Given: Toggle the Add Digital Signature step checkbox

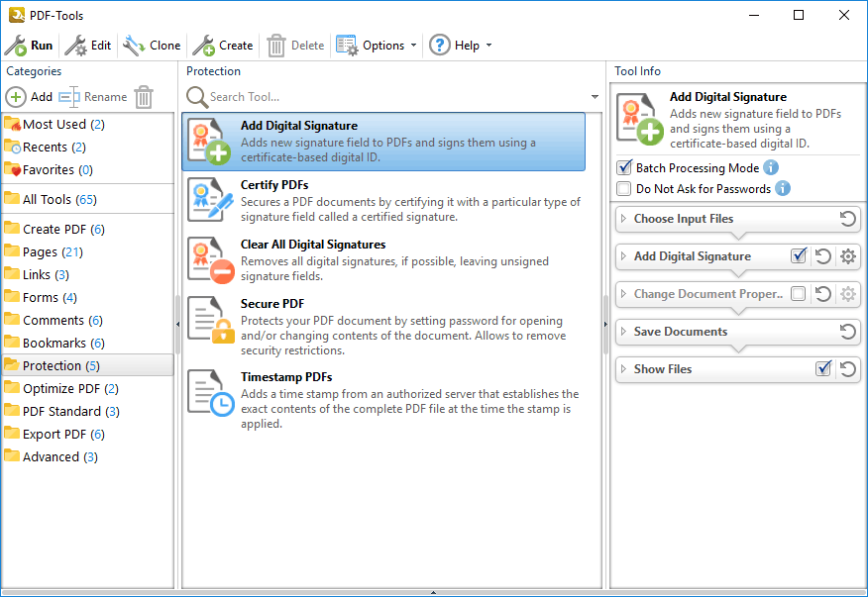Looking at the screenshot, I should tap(799, 255).
